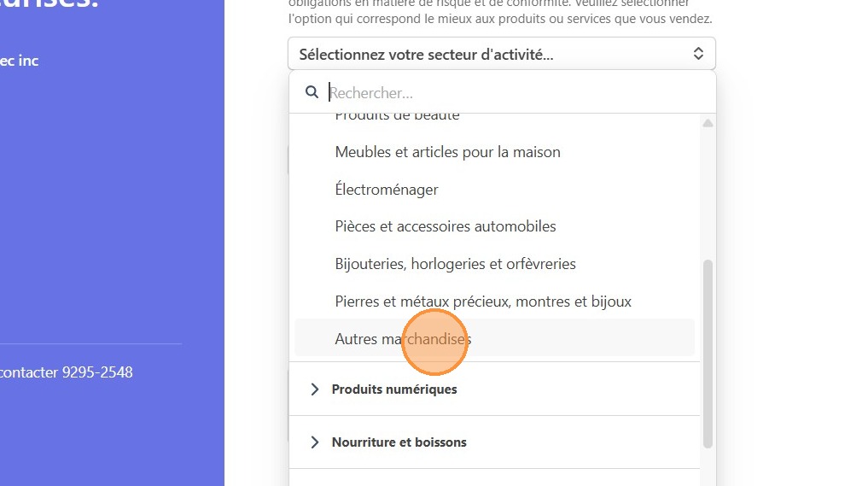
Task: Choose the Électroménager option
Action: coord(387,190)
